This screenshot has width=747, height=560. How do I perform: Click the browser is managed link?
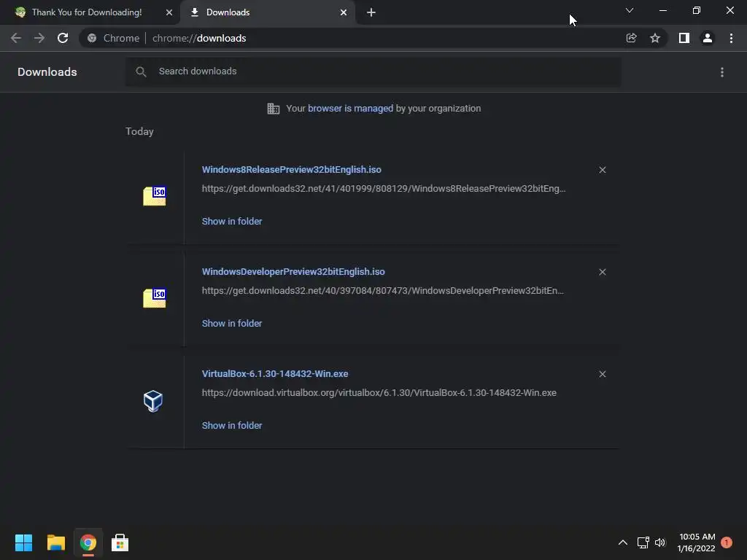coord(351,109)
